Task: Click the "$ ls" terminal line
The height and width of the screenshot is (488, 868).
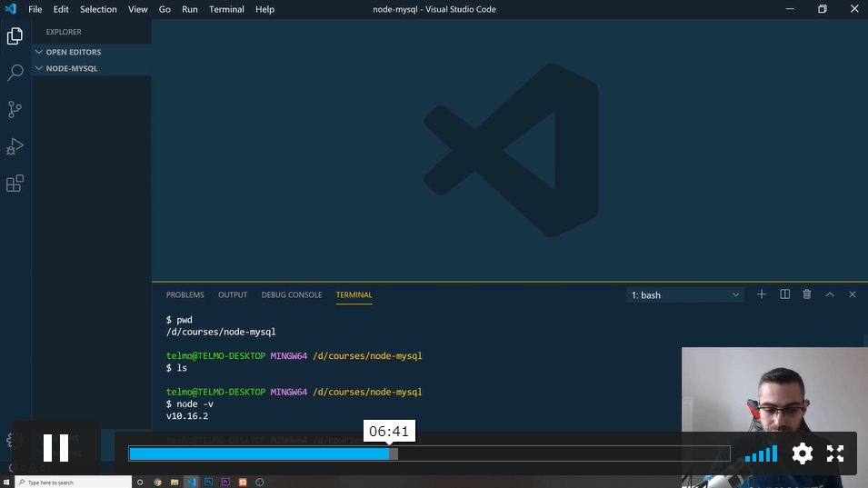Action: tap(176, 368)
